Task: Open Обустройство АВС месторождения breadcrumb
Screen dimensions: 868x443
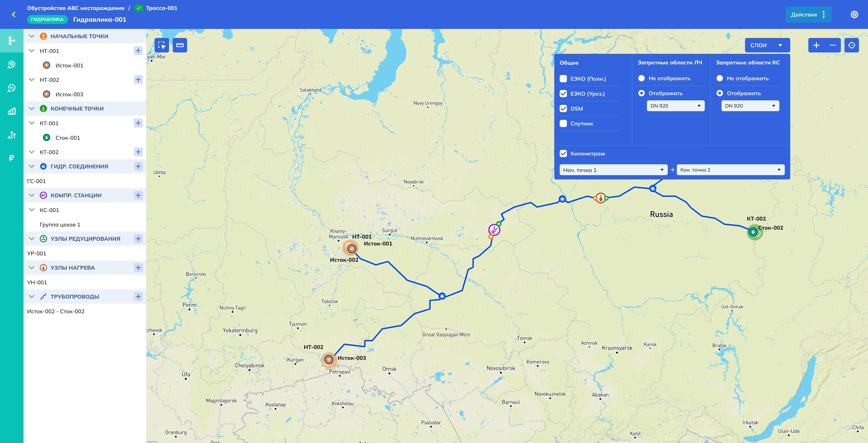Action: pyautogui.click(x=75, y=8)
